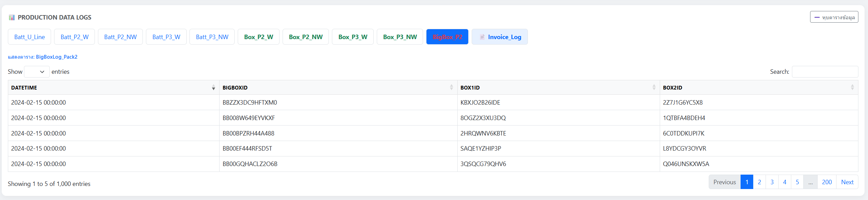Switch to the Box_P2_NW tab
This screenshot has width=868, height=200.
tap(306, 37)
